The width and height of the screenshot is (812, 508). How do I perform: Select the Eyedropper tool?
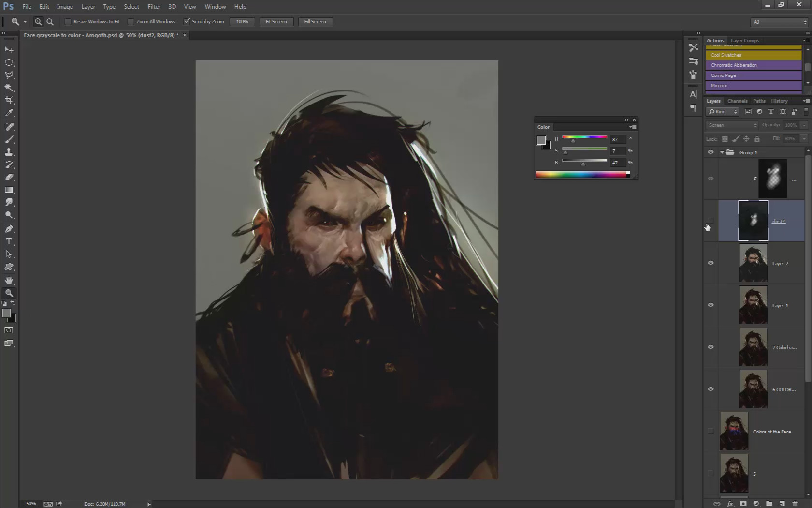(x=9, y=113)
